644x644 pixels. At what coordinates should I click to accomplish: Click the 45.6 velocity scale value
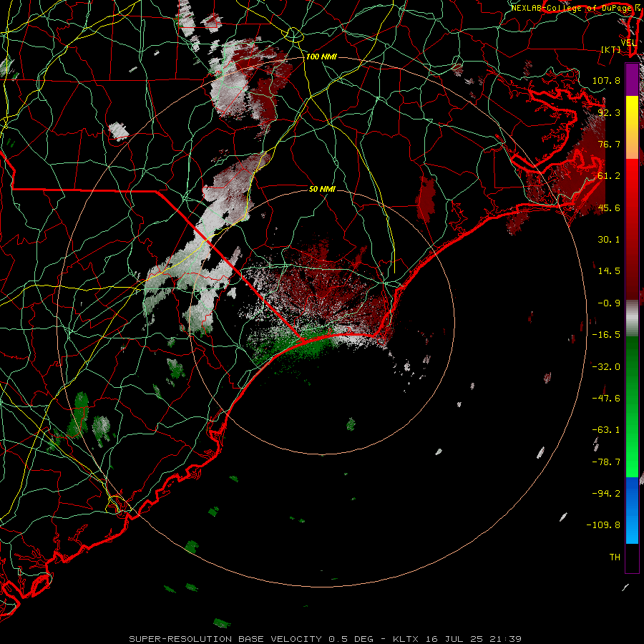(x=609, y=208)
